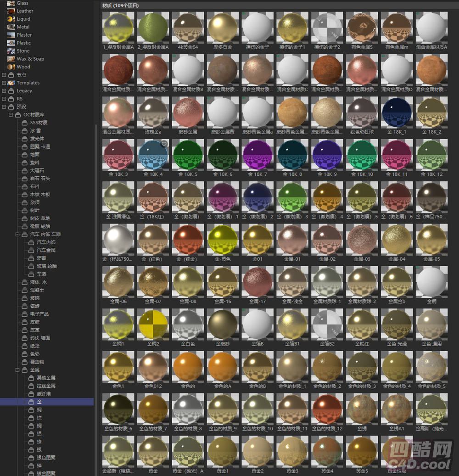Open the 碳纤维 folder
The width and height of the screenshot is (459, 476).
(44, 393)
